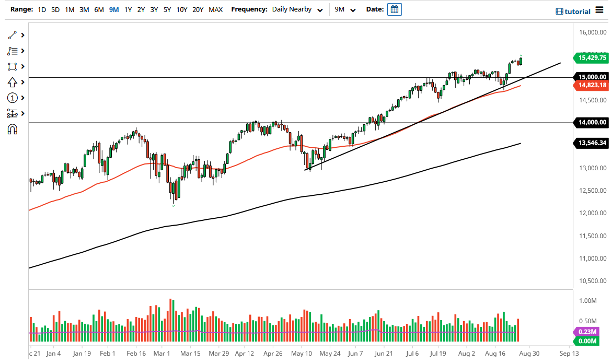Select the trend line drawing tool
The width and height of the screenshot is (612, 364).
click(x=13, y=36)
